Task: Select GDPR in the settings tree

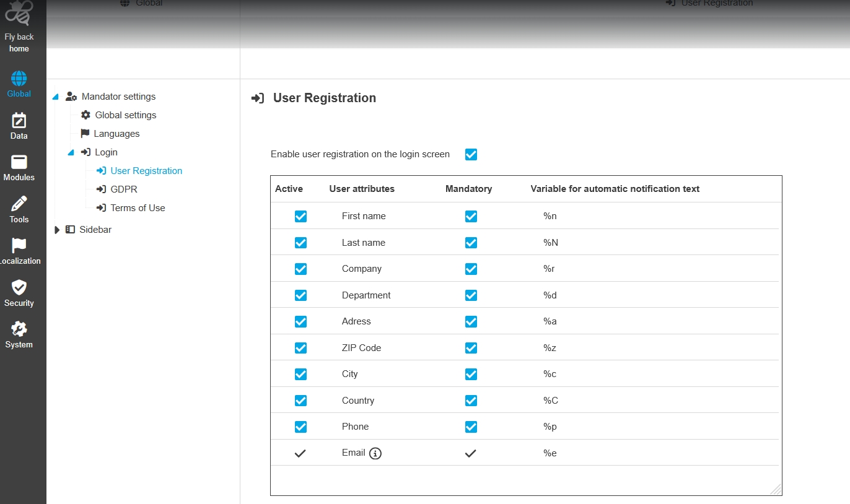Action: (x=123, y=189)
